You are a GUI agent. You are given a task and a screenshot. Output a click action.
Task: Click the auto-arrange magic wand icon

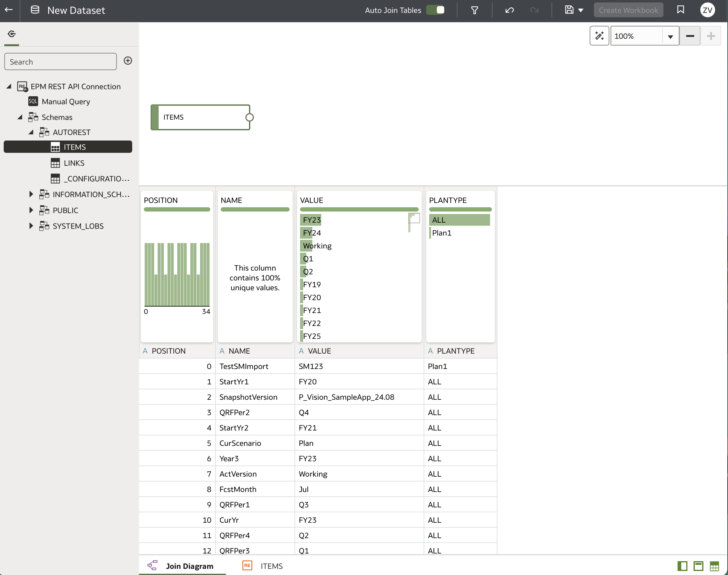pyautogui.click(x=599, y=36)
